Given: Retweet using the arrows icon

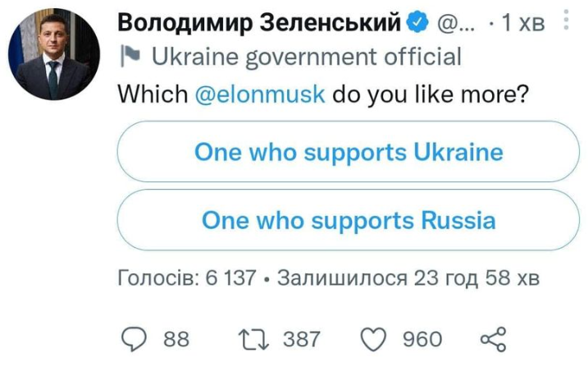Looking at the screenshot, I should [x=250, y=338].
